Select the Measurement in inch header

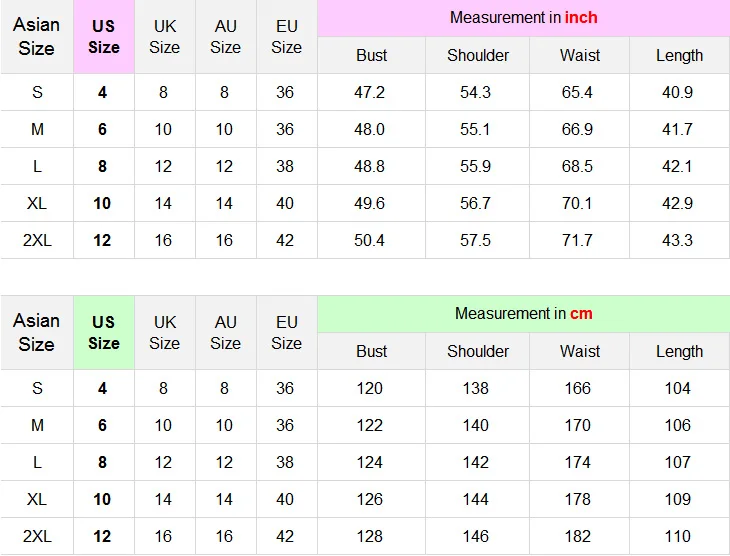click(x=523, y=18)
